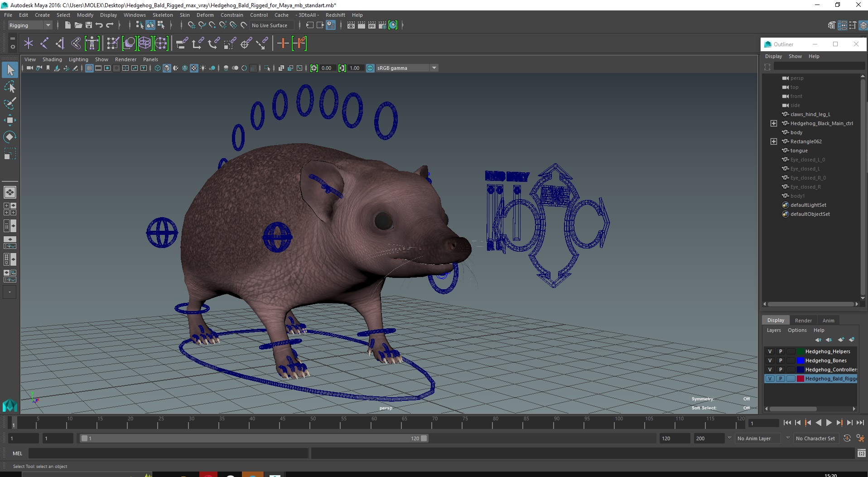Select the Move tool in the toolbox

(10, 120)
